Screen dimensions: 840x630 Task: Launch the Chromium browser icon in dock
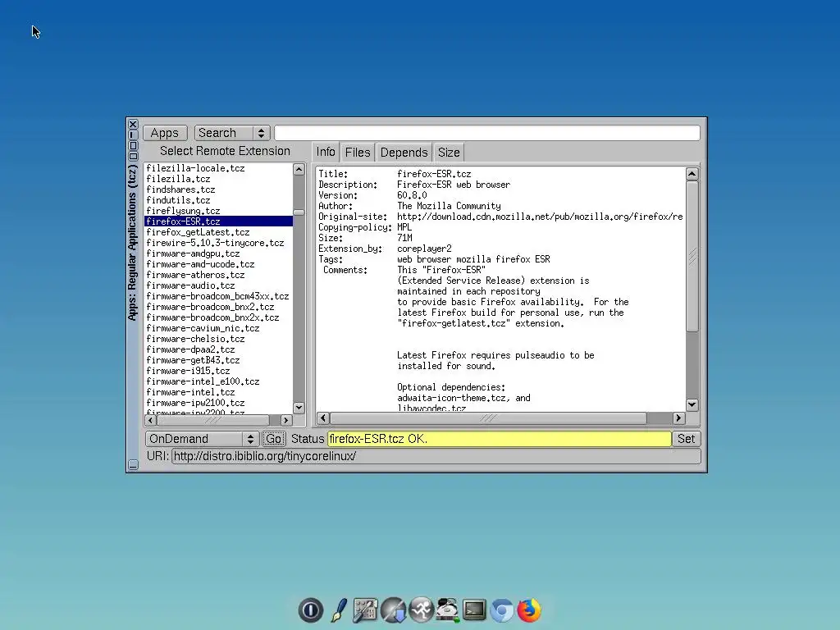click(x=502, y=610)
